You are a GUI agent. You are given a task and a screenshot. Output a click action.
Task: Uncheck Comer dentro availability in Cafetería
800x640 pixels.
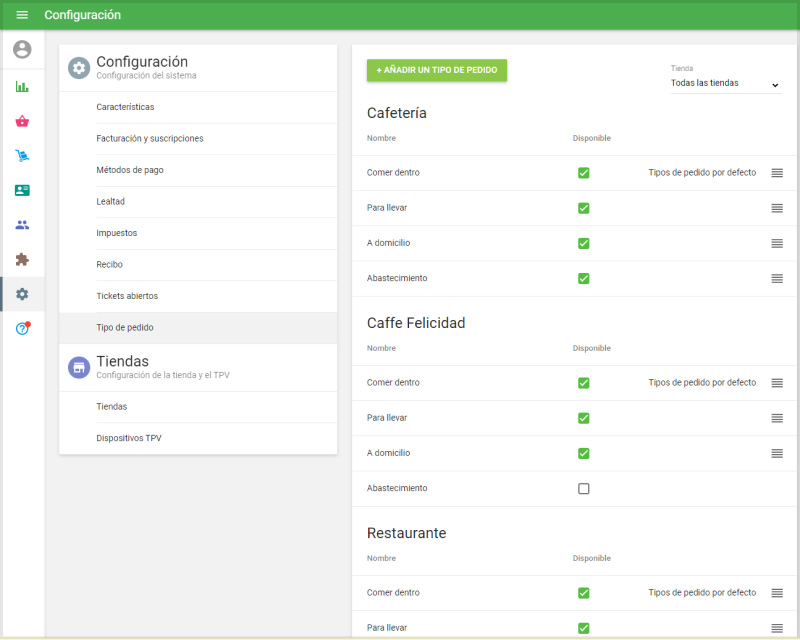(584, 173)
